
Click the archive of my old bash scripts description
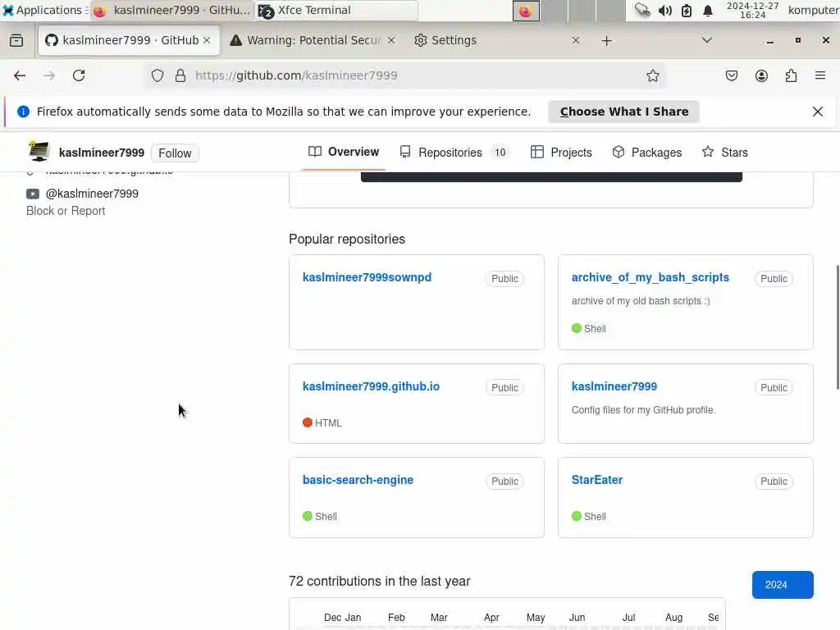[x=641, y=301]
